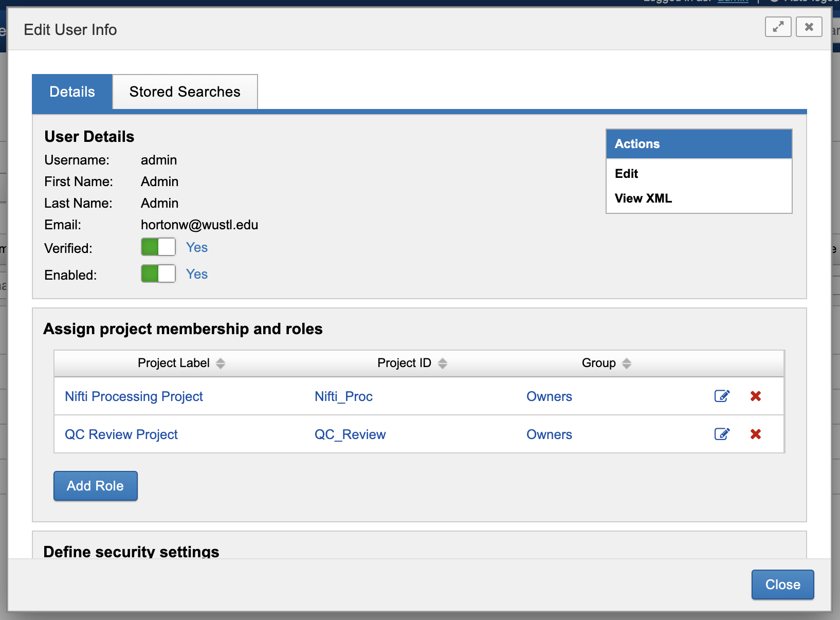Open the Nifti Processing Project link
Screen dimensions: 840x620
(134, 396)
